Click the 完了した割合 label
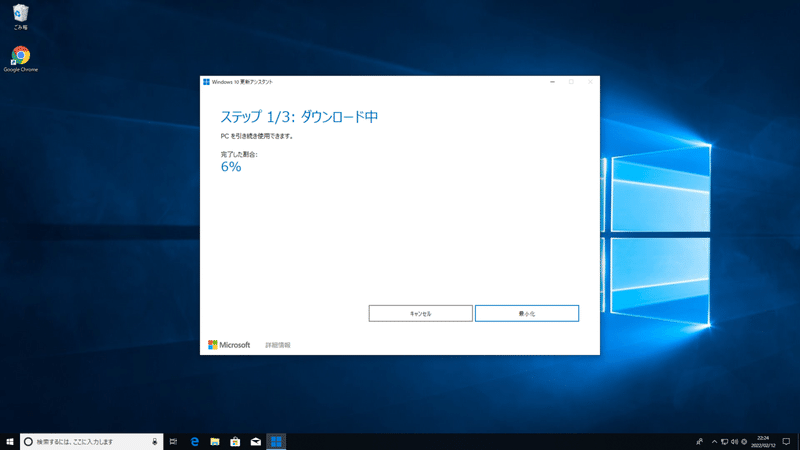Screen dimensions: 800x450 (x=239, y=154)
